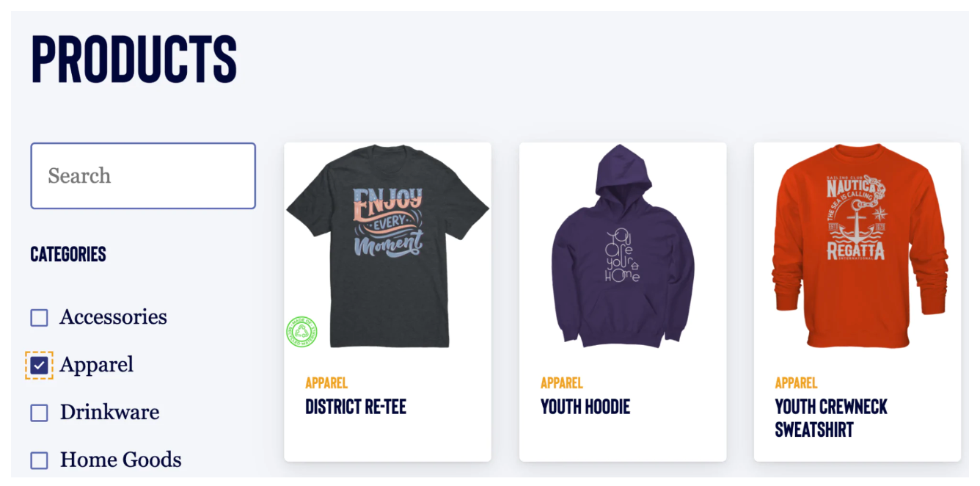
Task: Uncheck the Apparel category checkbox
Action: coord(39,365)
